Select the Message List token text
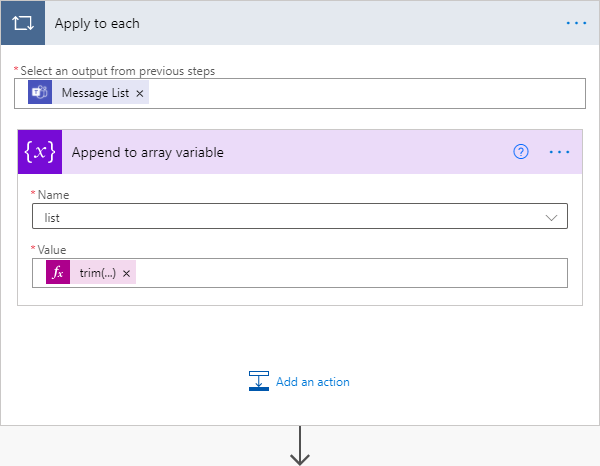Viewport: 600px width, 466px height. 96,93
